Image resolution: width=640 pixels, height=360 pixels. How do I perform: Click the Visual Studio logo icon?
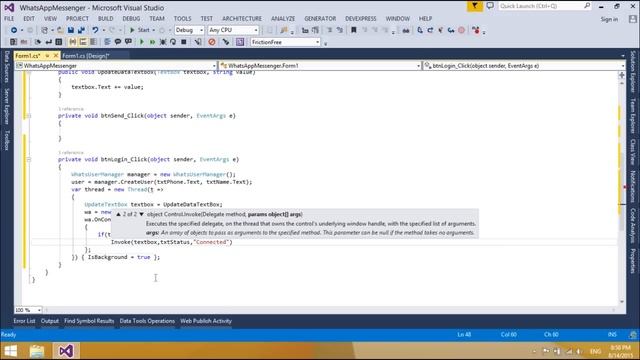[x=9, y=7]
